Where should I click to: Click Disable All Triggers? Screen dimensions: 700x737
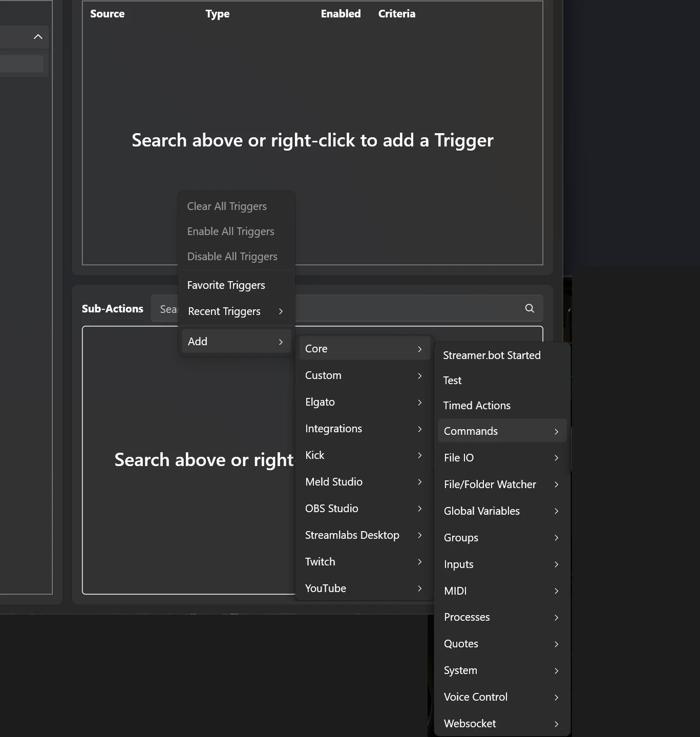pos(236,257)
